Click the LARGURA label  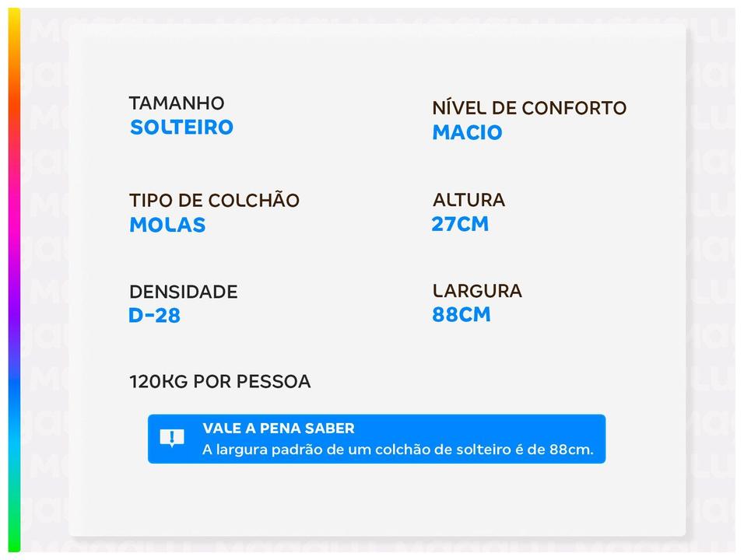477,291
